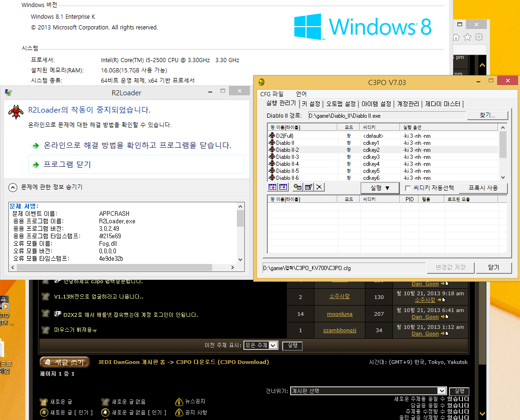The width and height of the screenshot is (520, 420).
Task: Click the 창 이름(타이틀) header of profile list
Action: (302, 127)
